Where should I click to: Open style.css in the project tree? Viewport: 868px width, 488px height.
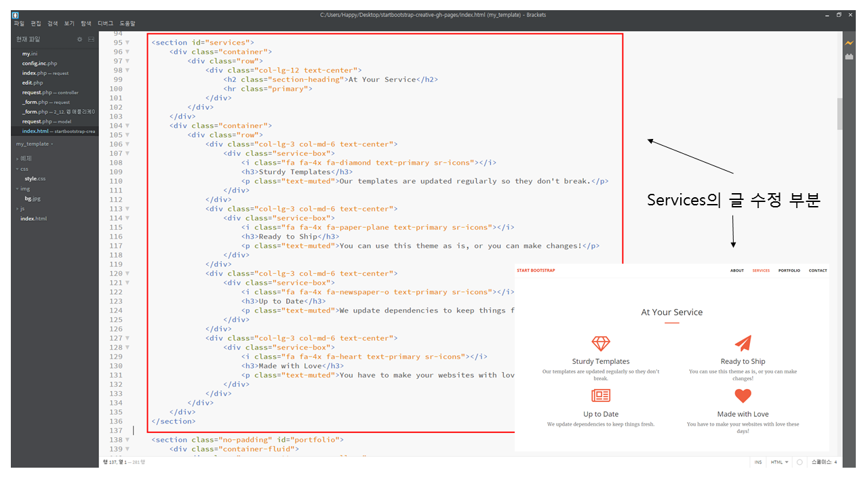point(35,178)
